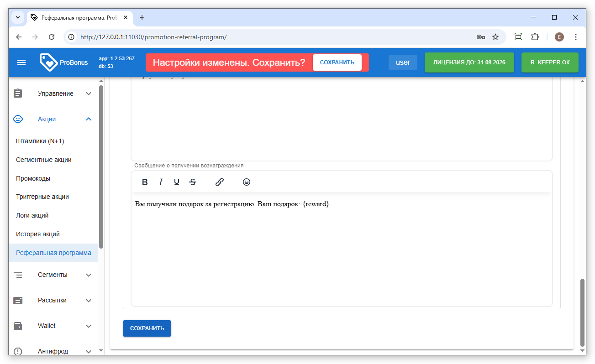Open browser extensions puzzle icon

tap(535, 37)
